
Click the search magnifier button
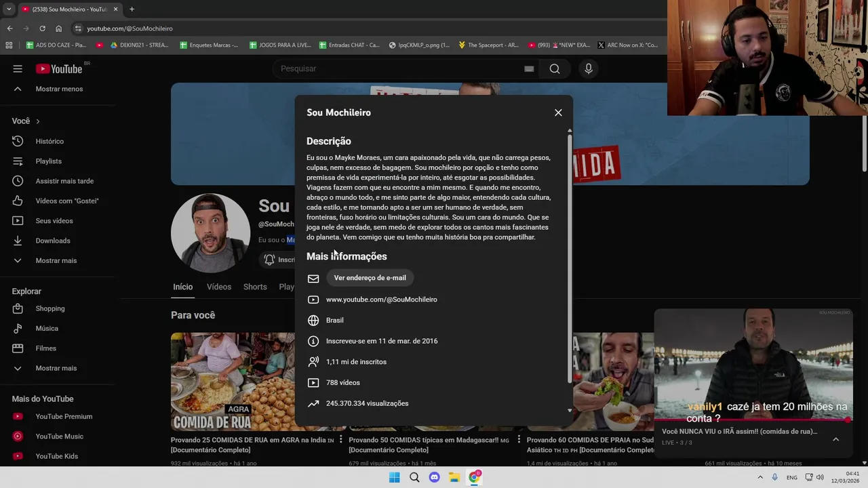pos(555,68)
